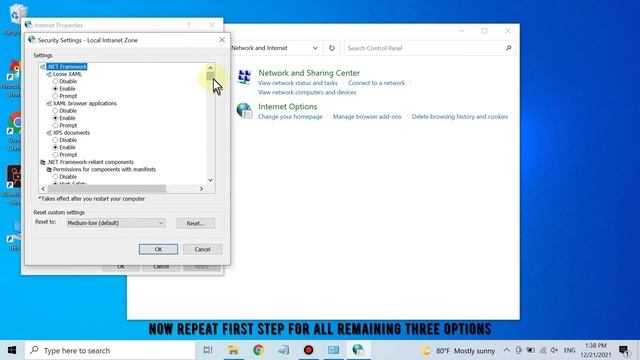The image size is (640, 360).
Task: Select Disable under Permissions for components with manifests
Action: 56,177
